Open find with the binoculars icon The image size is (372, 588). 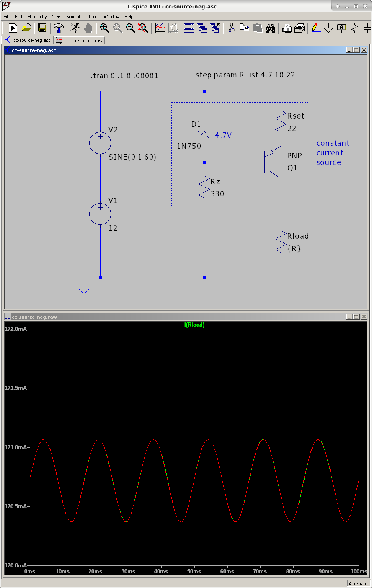[270, 28]
